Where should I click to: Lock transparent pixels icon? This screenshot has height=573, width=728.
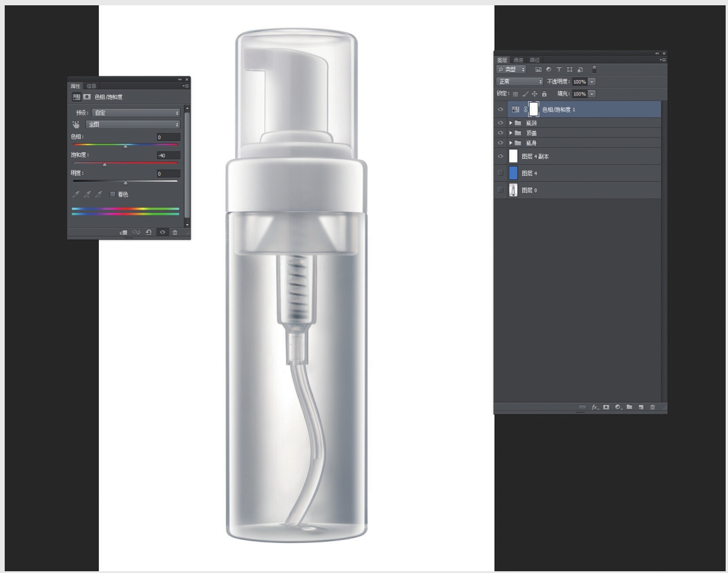[x=516, y=94]
